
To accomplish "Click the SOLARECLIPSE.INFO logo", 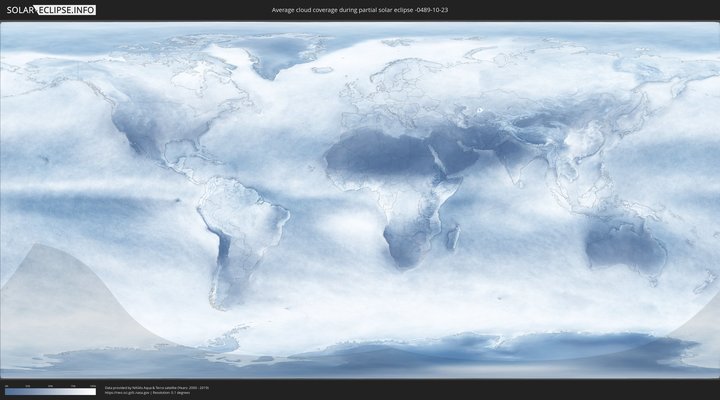I will tap(51, 9).
